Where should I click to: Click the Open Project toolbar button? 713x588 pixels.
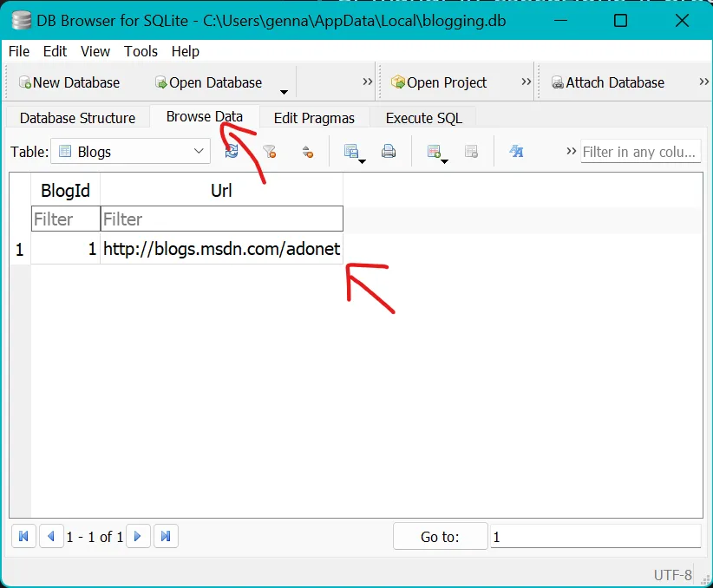click(x=439, y=82)
